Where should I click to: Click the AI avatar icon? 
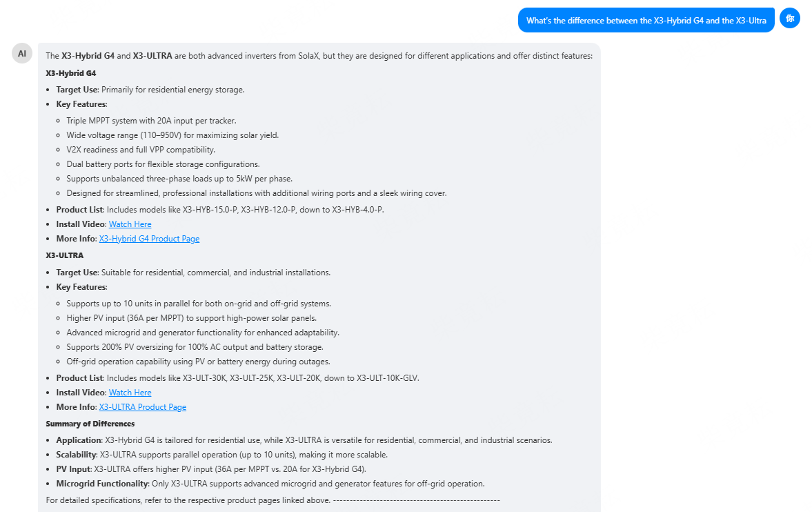click(21, 53)
